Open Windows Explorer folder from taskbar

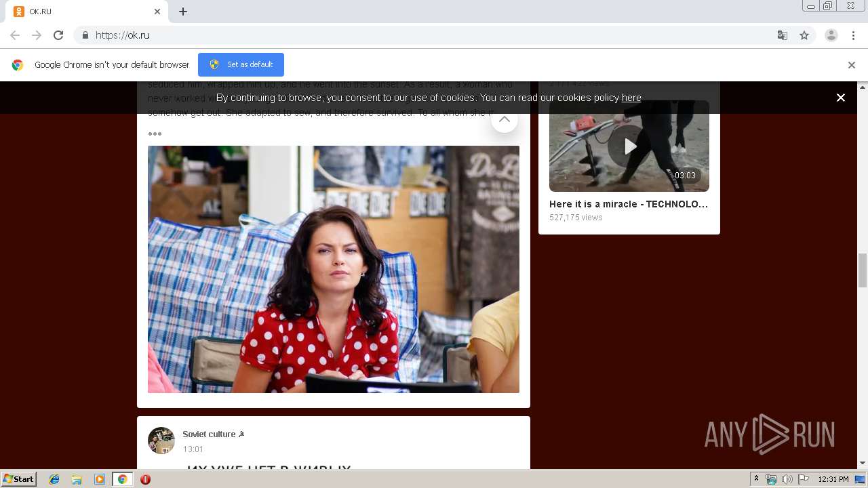point(77,479)
